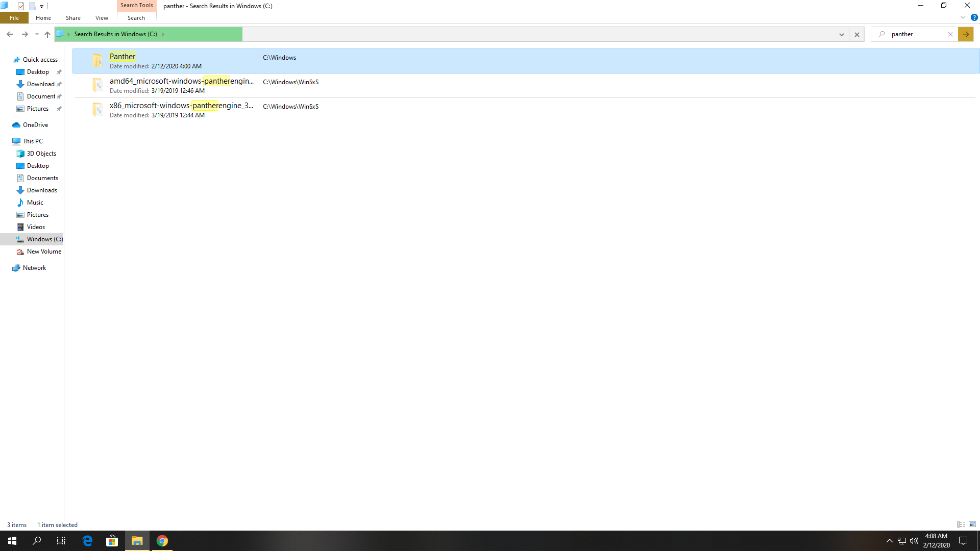980x551 pixels.
Task: Navigate up one level with the Up arrow
Action: [47, 34]
